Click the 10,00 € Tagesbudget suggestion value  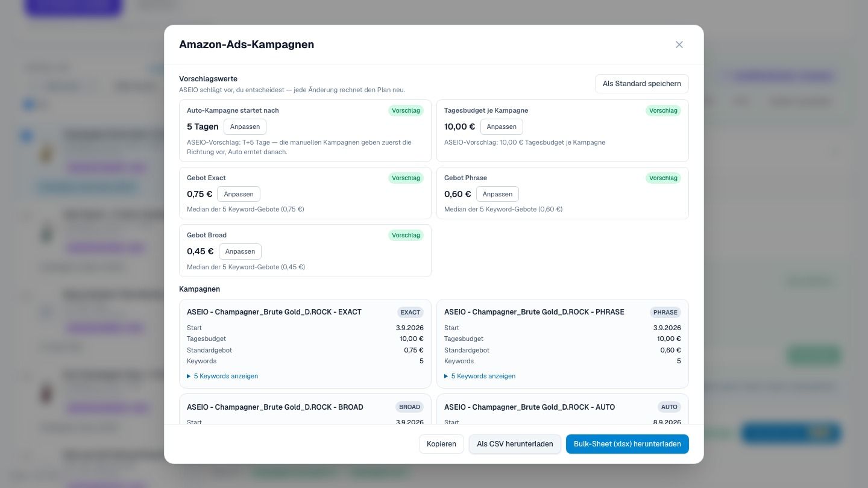459,127
